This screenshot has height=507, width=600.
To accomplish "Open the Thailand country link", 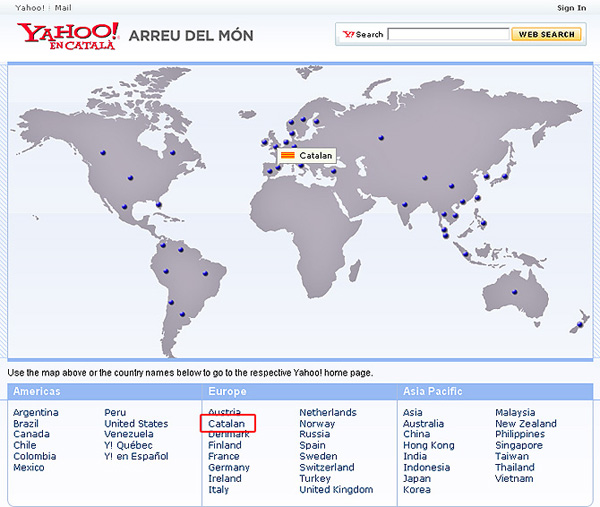I will click(515, 467).
